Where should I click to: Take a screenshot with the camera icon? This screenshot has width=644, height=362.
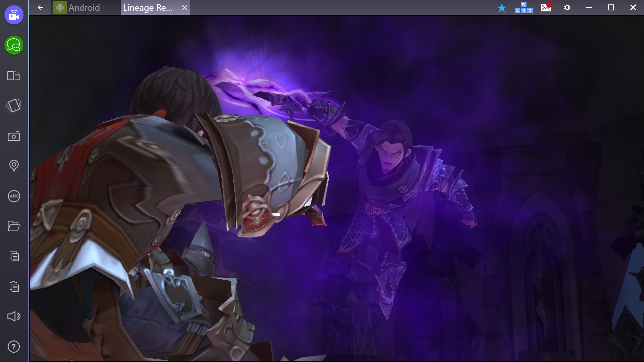point(14,136)
